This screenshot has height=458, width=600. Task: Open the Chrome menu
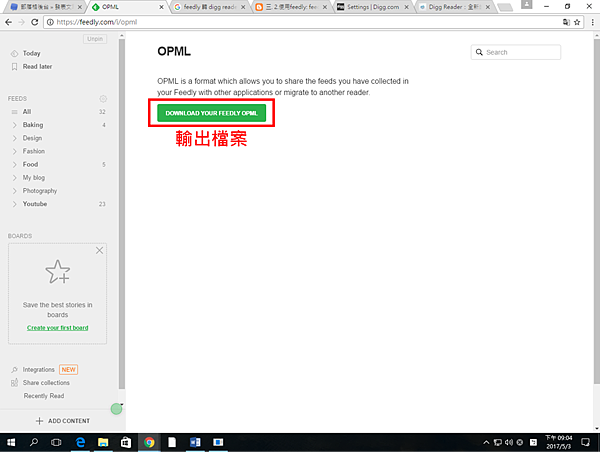tap(592, 22)
